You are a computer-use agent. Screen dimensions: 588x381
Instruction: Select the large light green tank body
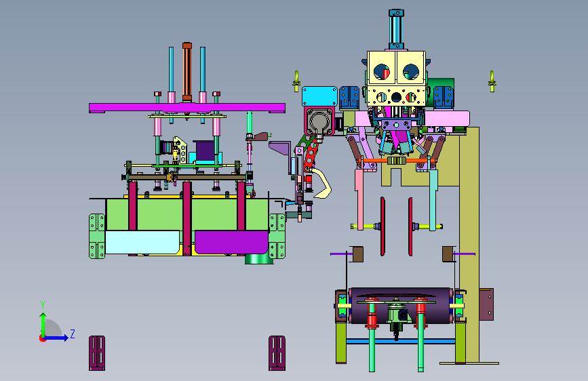coord(187,214)
